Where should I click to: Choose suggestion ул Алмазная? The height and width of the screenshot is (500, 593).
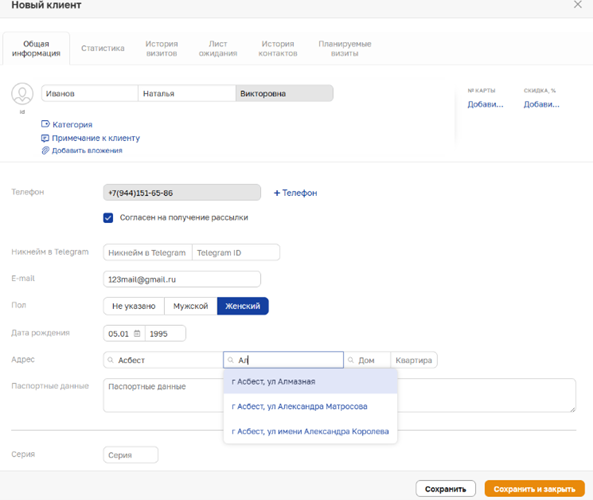[310, 382]
